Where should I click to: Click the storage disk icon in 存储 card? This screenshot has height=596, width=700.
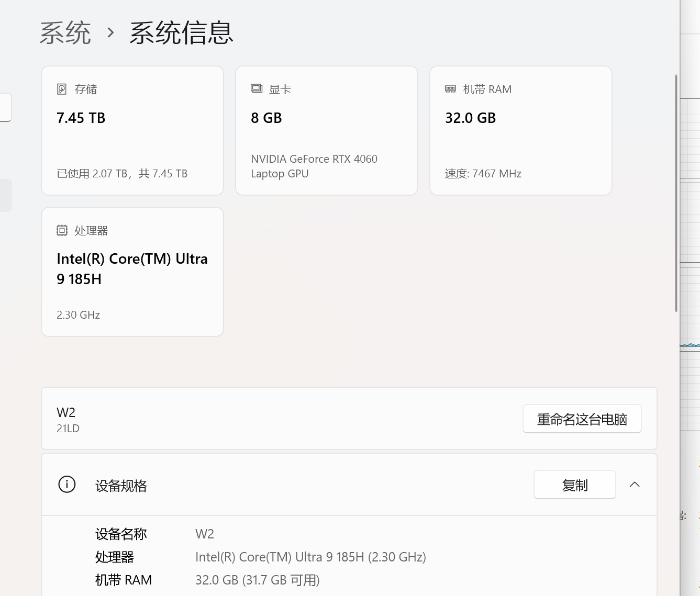tap(62, 89)
